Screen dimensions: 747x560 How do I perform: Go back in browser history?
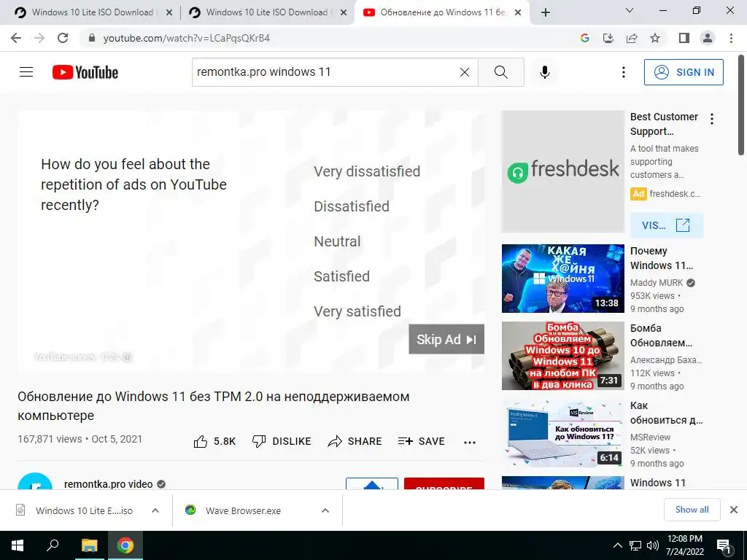pos(16,38)
